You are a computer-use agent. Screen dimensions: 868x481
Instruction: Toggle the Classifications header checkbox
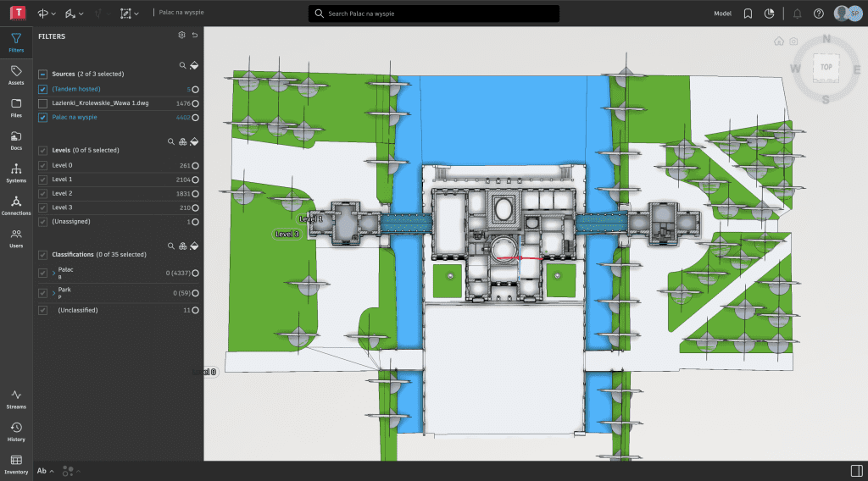click(42, 255)
